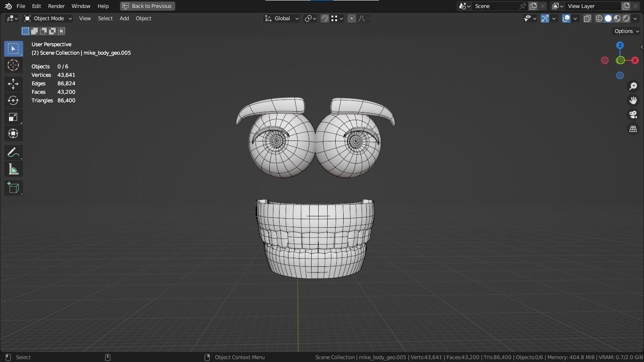The height and width of the screenshot is (362, 644).
Task: Switch to Wireframe viewport shading
Action: (x=599, y=18)
